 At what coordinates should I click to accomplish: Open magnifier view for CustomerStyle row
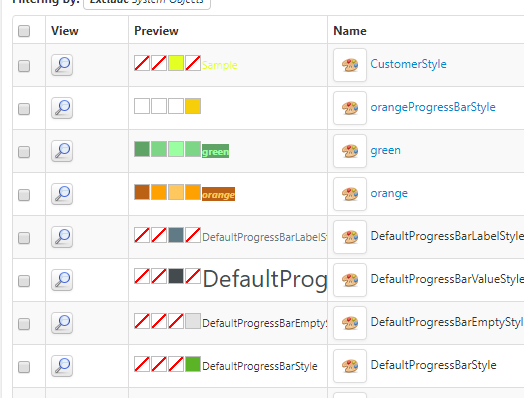coord(62,65)
